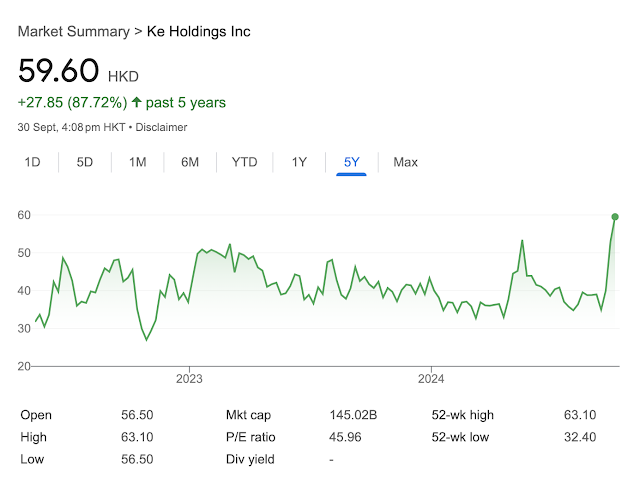Click the Mkt cap label
Viewport: 640px width, 477px height.
pos(248,415)
